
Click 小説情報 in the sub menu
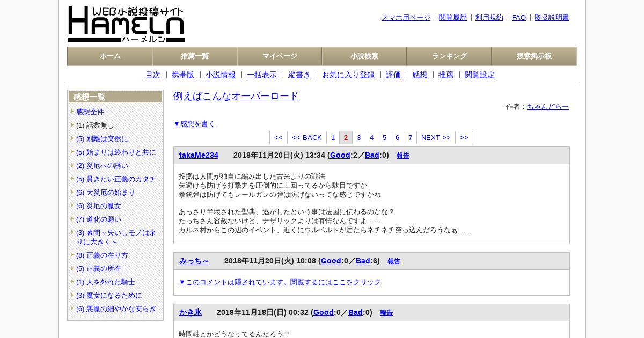(221, 75)
